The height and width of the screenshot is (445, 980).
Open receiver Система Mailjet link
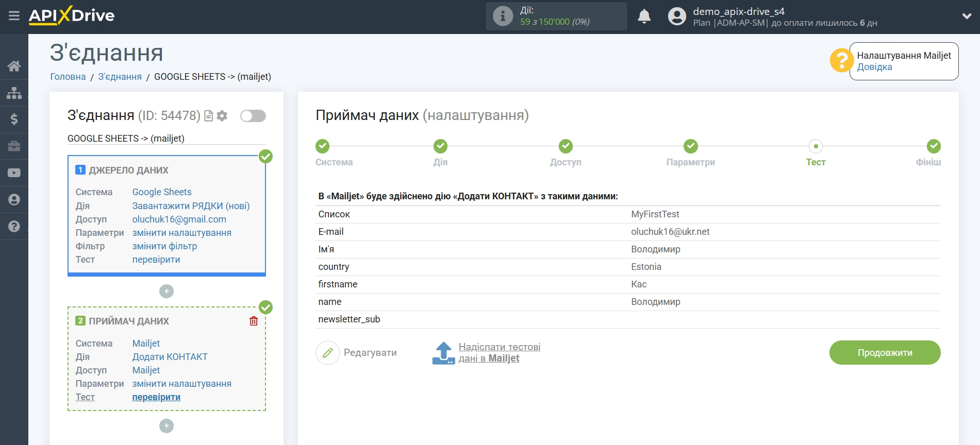click(146, 344)
